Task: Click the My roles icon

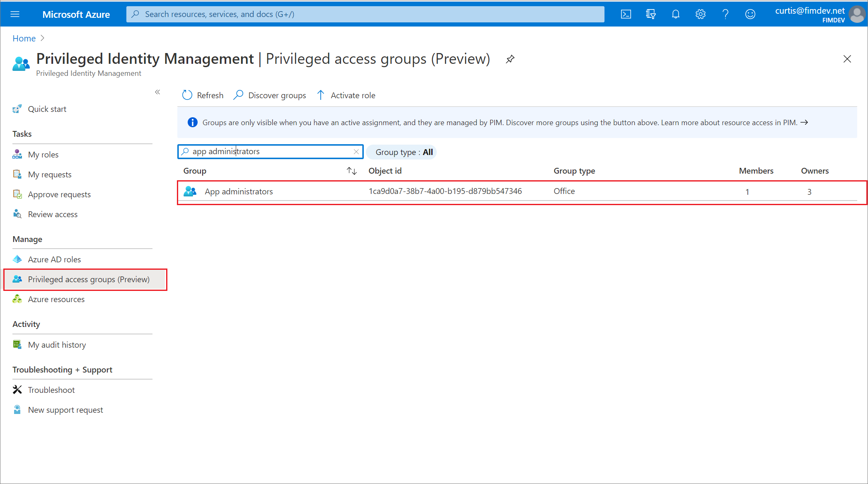Action: (x=17, y=154)
